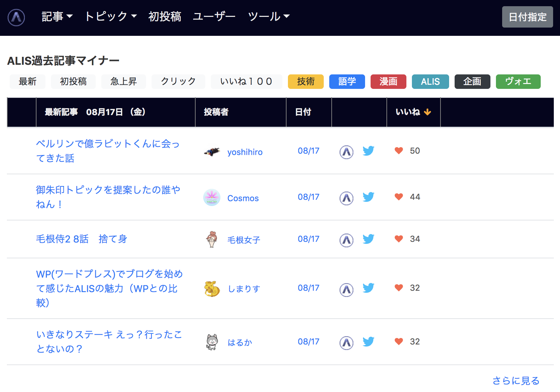Viewport: 560px width, 392px height.
Task: Click Twitter icon in 毛根女子 row
Action: (x=368, y=239)
